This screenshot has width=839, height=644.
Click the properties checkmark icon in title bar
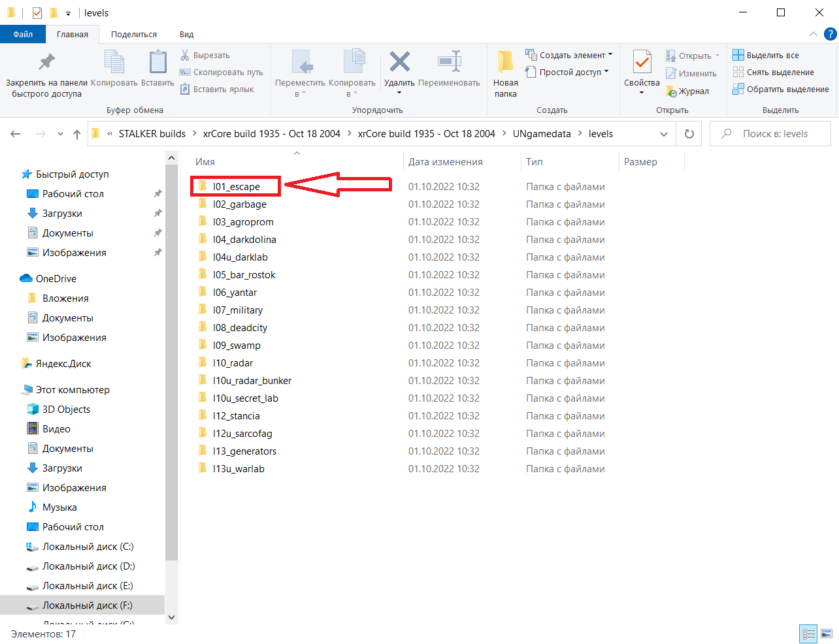[37, 13]
